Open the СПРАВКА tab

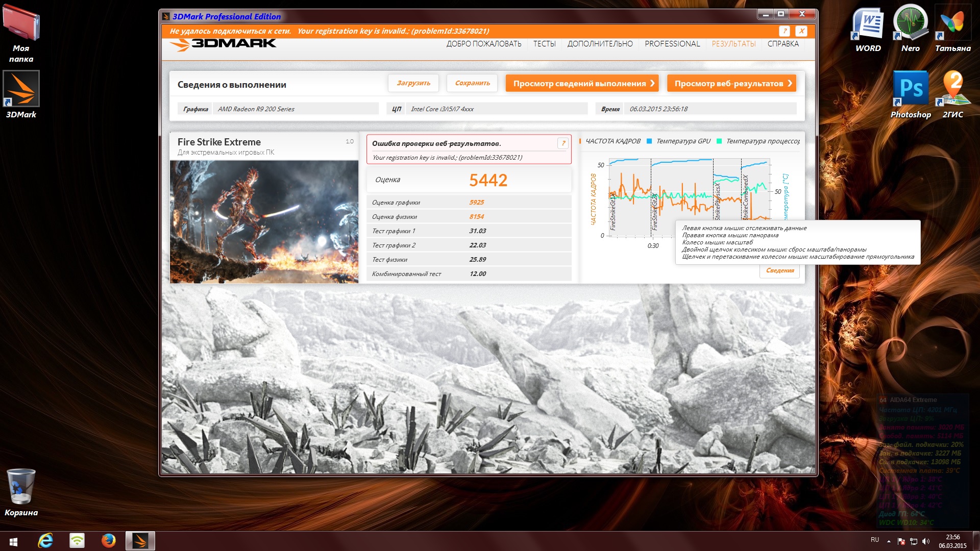[x=783, y=44]
